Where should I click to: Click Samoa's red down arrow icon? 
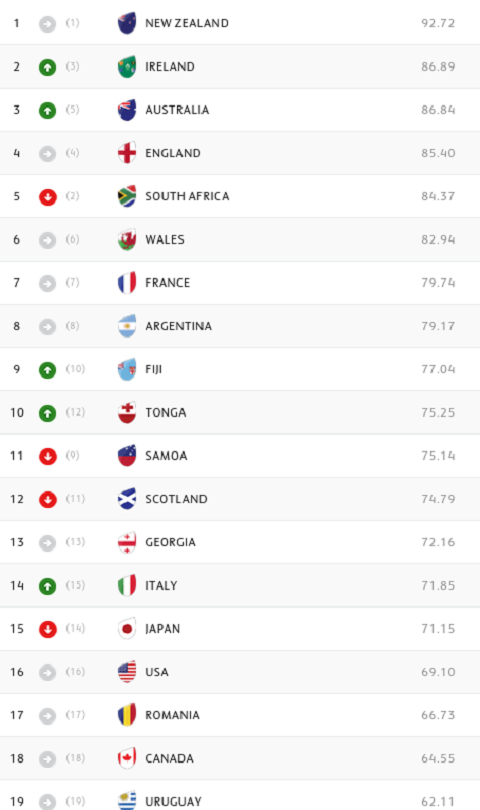click(48, 456)
